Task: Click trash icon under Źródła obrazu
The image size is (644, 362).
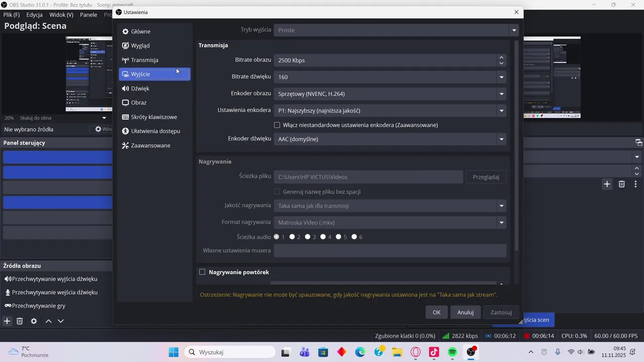Action: click(20, 321)
